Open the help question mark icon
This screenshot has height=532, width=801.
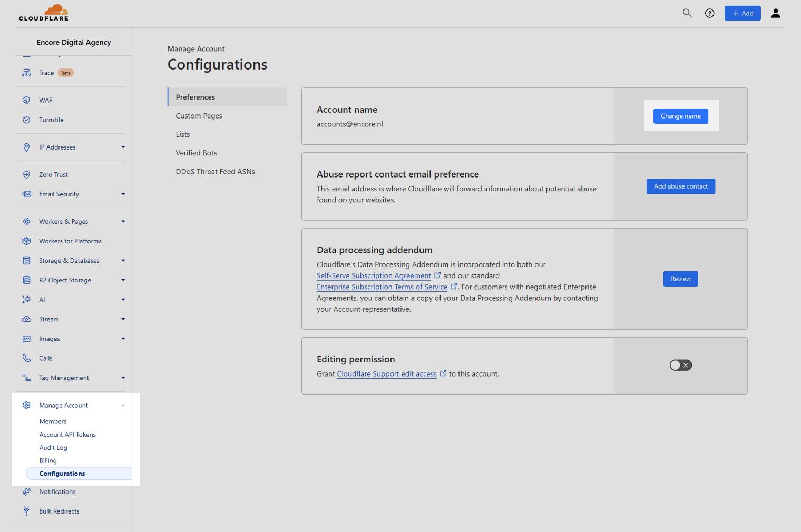(x=710, y=13)
